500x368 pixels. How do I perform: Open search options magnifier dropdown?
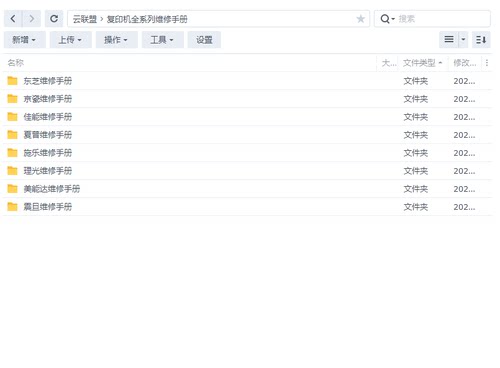point(387,19)
